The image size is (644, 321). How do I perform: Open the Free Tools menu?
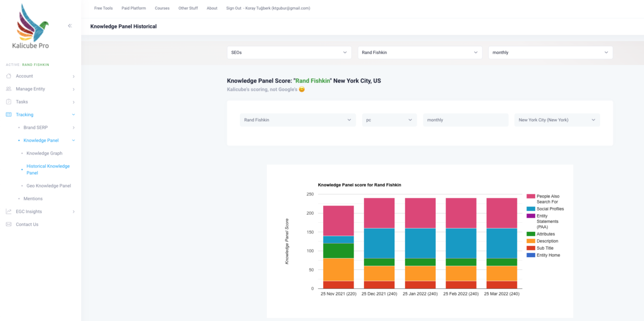pos(104,8)
